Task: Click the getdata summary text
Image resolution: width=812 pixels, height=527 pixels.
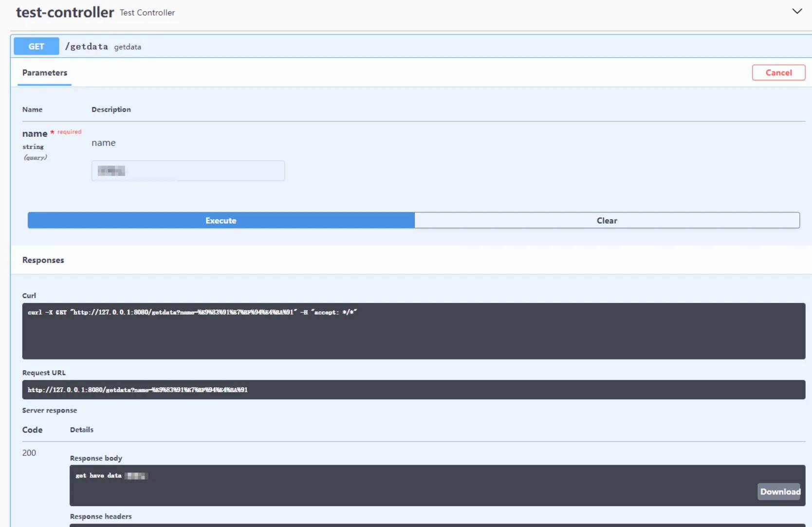Action: [x=128, y=47]
